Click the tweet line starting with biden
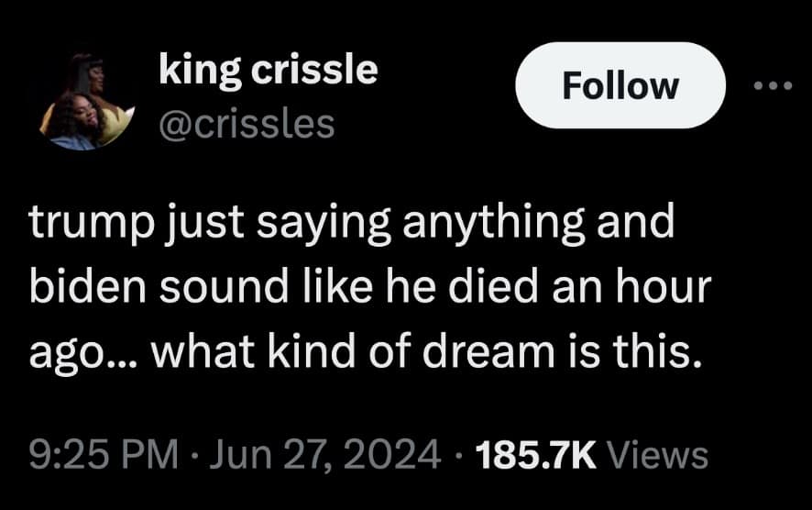This screenshot has width=812, height=510. [x=369, y=289]
